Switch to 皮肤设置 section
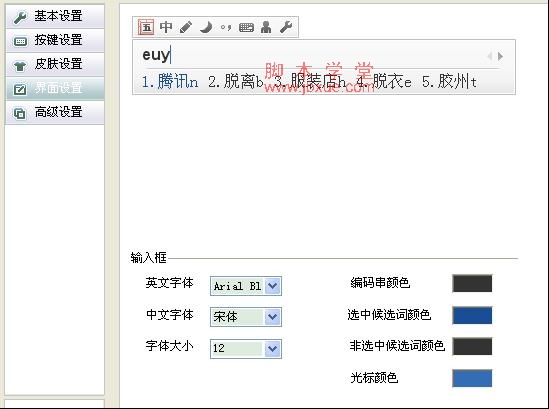This screenshot has height=409, width=549. pyautogui.click(x=55, y=64)
